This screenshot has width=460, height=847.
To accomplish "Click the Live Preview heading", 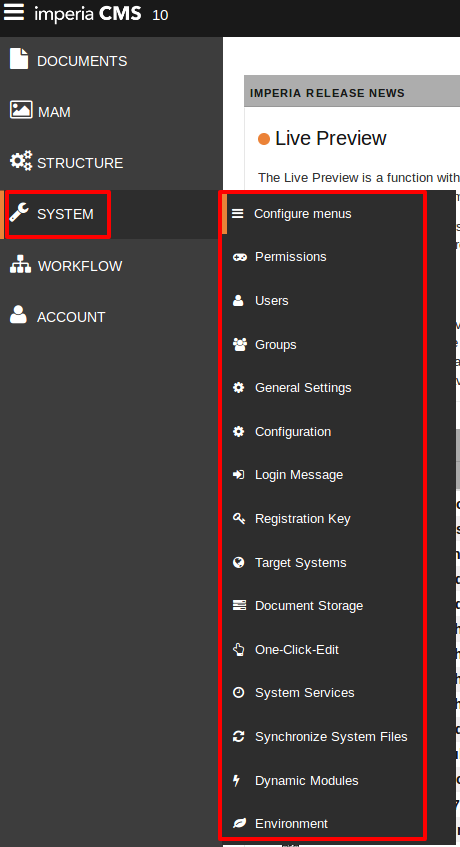I will (330, 138).
